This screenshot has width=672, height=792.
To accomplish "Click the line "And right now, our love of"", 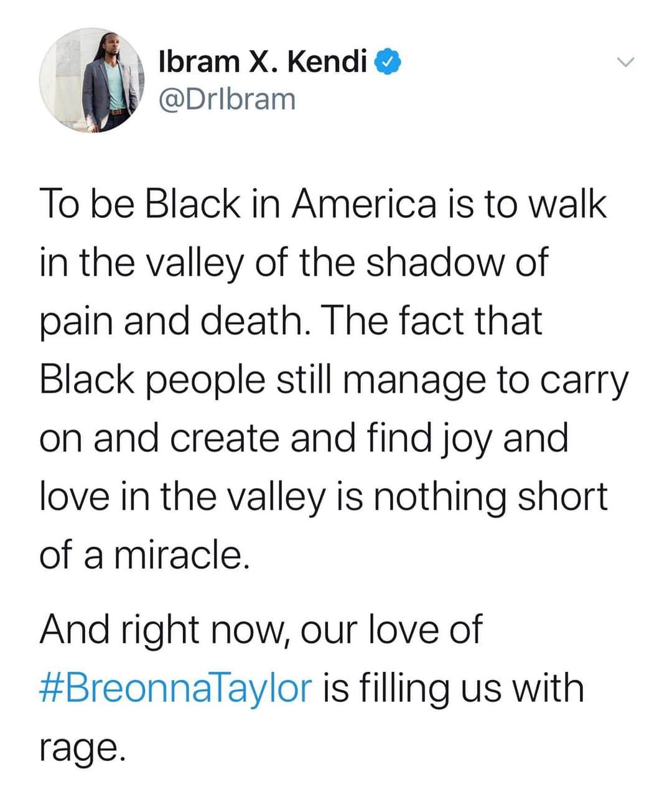I will [261, 630].
